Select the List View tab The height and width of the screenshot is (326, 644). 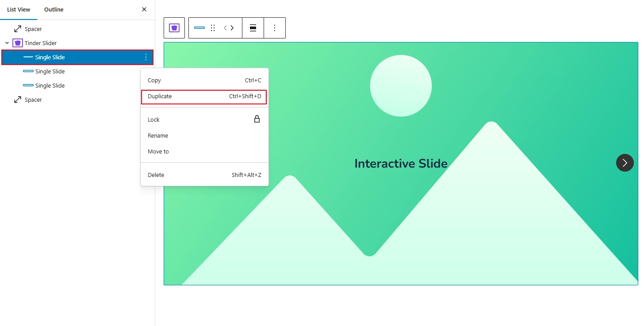click(19, 10)
